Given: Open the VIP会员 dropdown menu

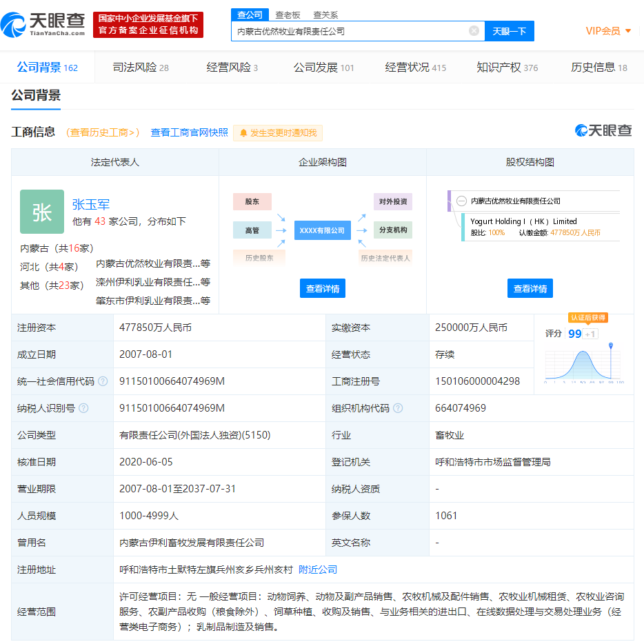Looking at the screenshot, I should [x=608, y=31].
